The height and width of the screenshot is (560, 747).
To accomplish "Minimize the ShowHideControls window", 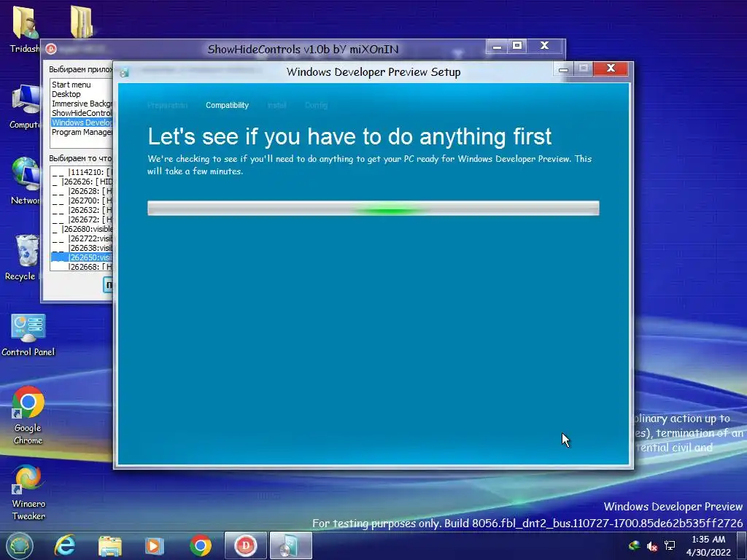I will point(497,47).
